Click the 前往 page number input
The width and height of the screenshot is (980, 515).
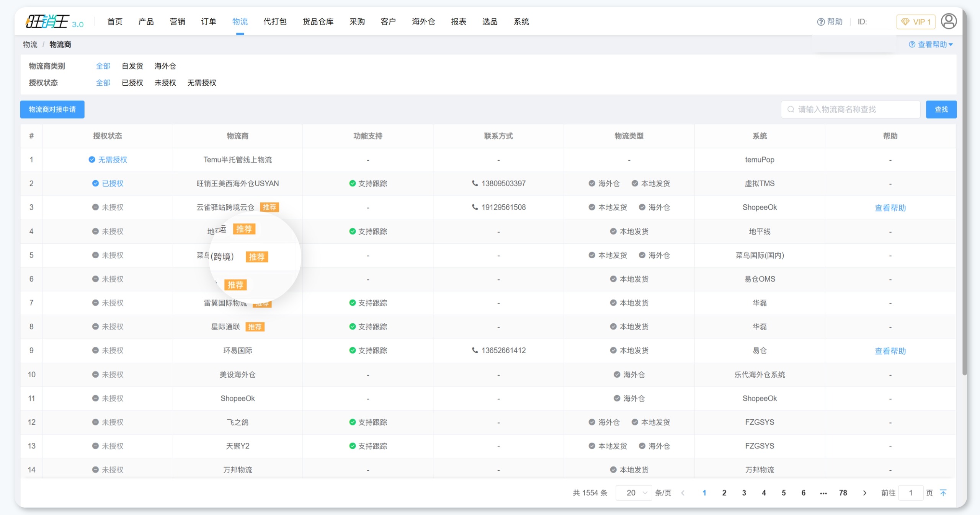click(911, 493)
